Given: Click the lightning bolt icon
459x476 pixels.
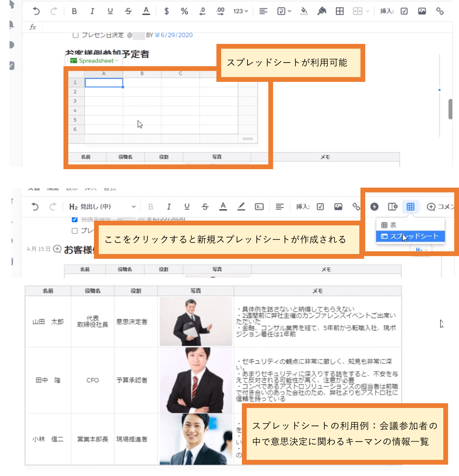Looking at the screenshot, I should coord(374,207).
